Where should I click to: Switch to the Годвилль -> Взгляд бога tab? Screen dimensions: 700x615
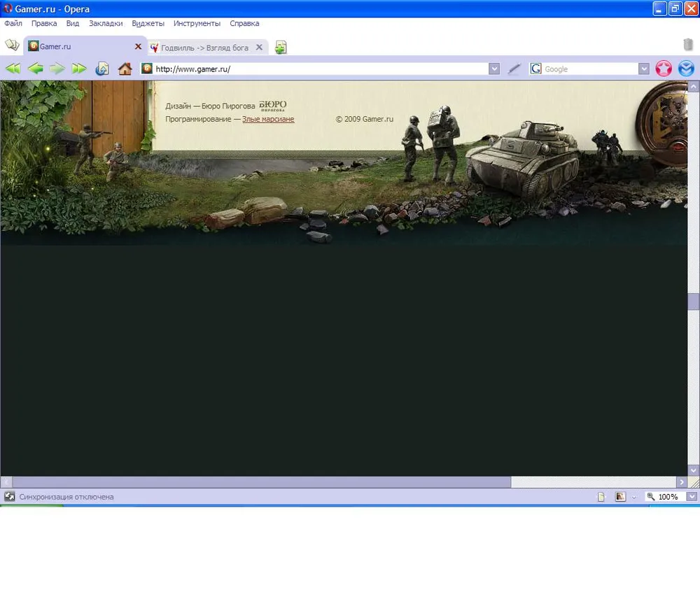pos(204,48)
